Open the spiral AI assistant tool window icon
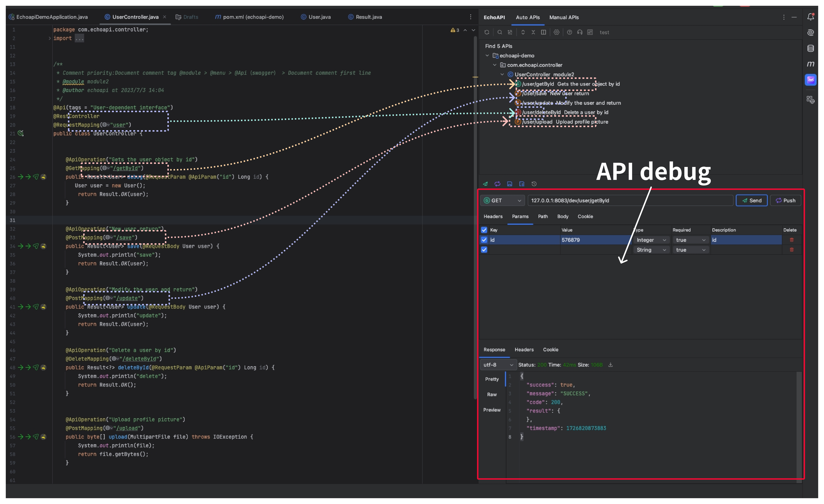The width and height of the screenshot is (824, 504). pyautogui.click(x=811, y=32)
